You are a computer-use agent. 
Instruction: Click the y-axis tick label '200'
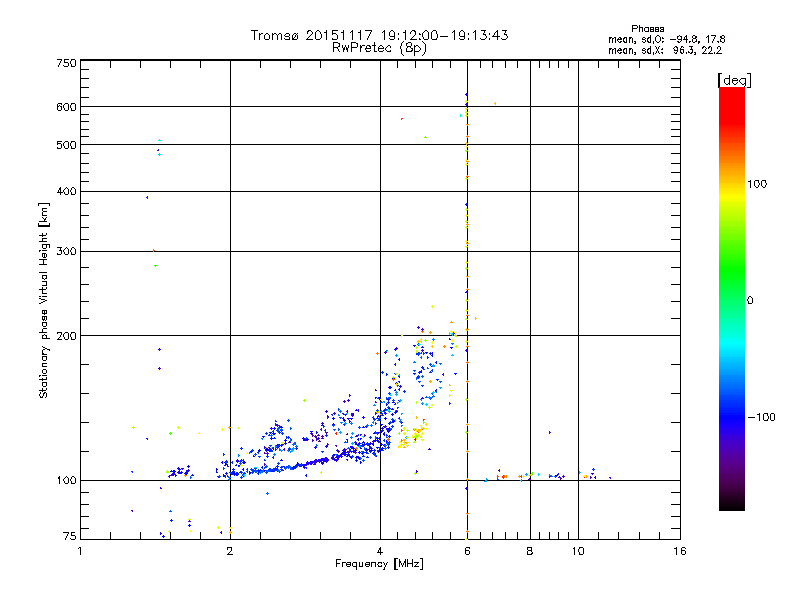click(x=66, y=336)
